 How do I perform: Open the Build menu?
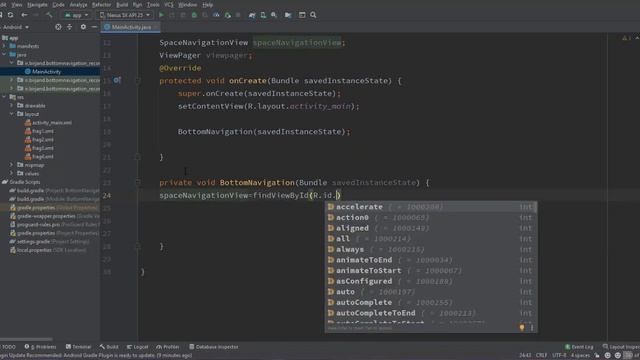coord(122,5)
